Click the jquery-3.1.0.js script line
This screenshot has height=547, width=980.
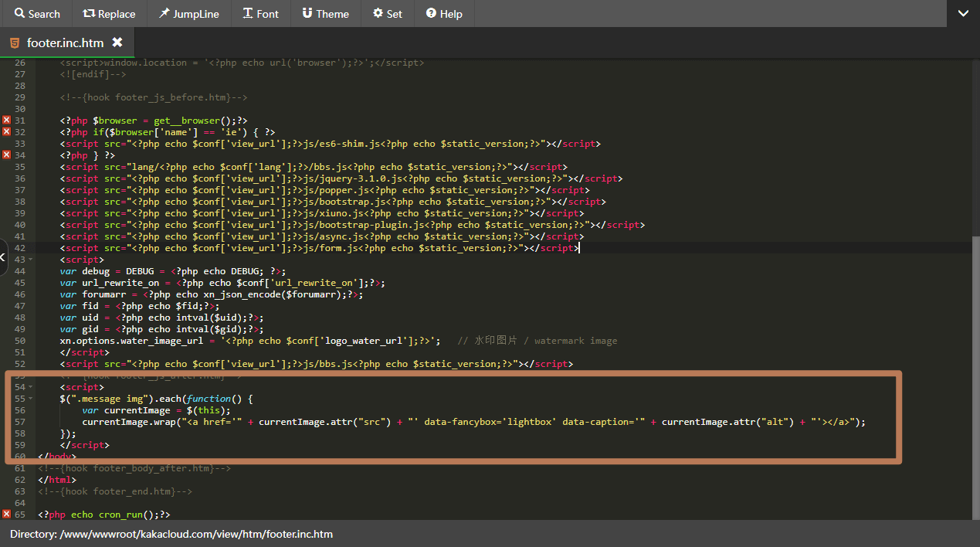coord(341,178)
